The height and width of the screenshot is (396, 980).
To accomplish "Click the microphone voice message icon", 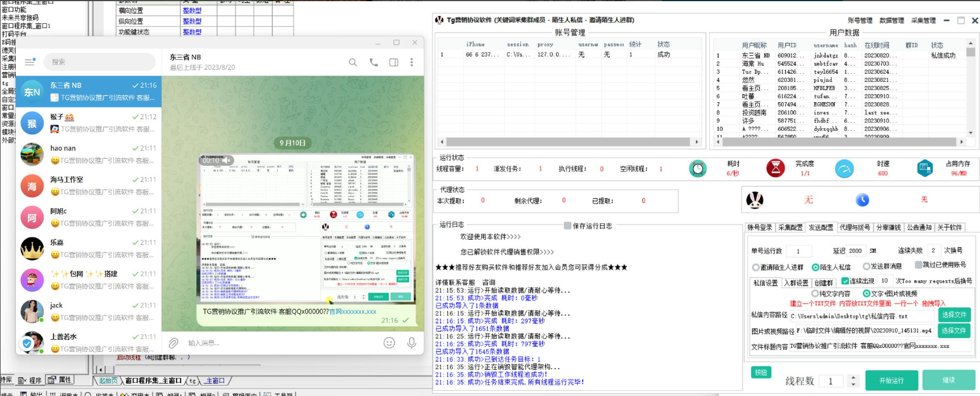I will (412, 343).
